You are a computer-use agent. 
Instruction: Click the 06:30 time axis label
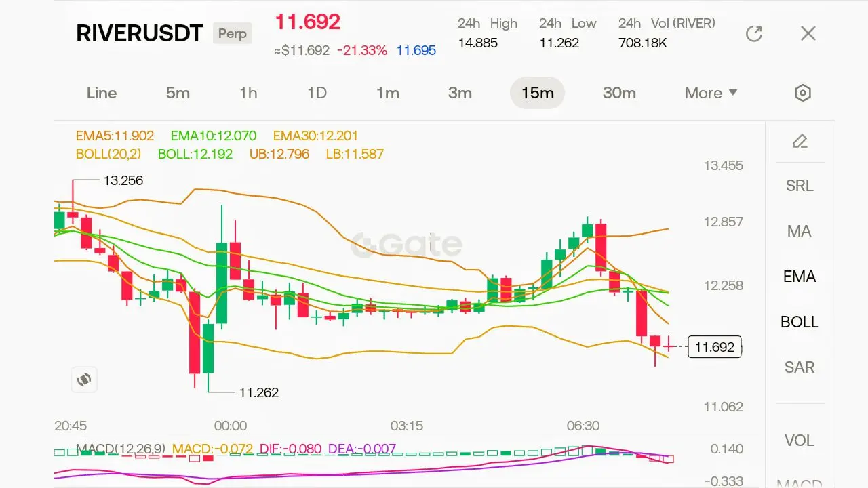click(x=583, y=426)
